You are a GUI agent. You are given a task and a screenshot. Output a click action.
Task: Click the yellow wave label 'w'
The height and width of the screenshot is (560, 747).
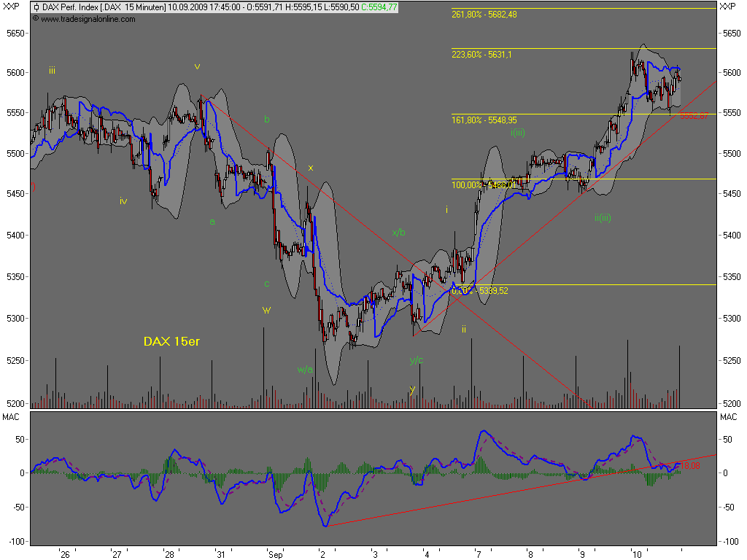coord(266,311)
